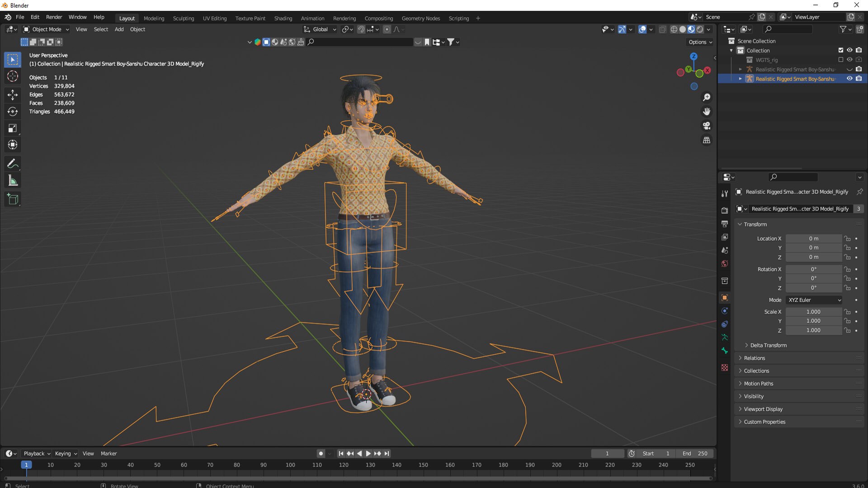Open the timeline Keying menu
The height and width of the screenshot is (488, 868).
point(66,454)
